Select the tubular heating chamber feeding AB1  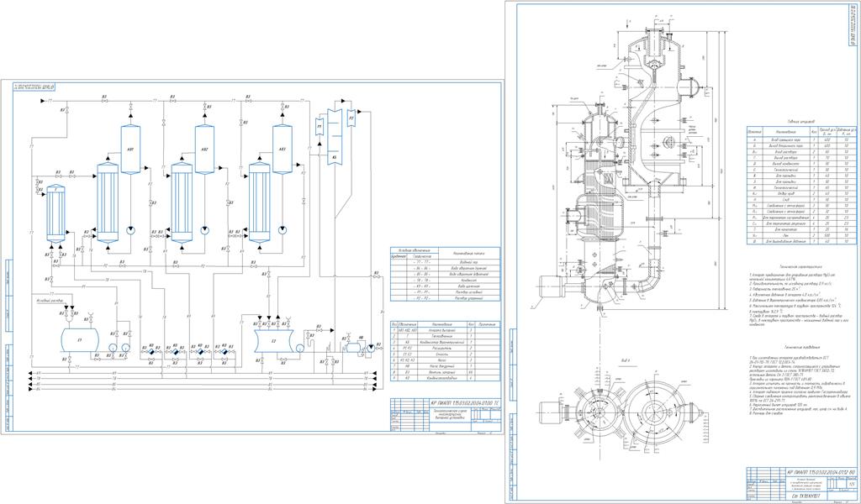108,202
